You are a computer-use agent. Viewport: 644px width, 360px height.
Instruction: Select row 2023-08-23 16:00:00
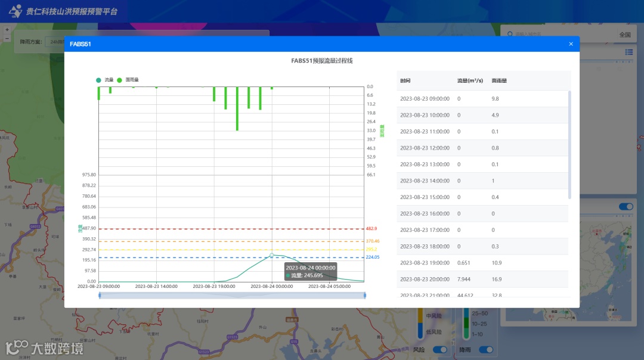click(482, 213)
